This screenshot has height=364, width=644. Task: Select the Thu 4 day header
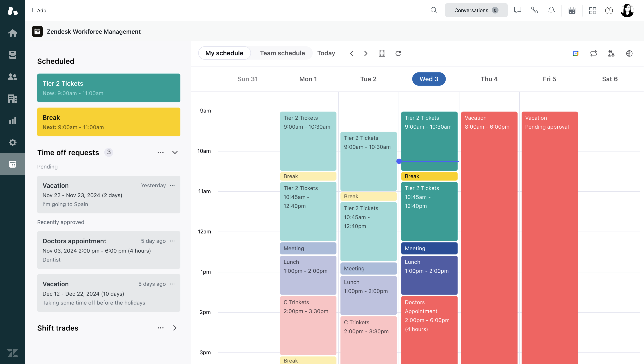coord(489,79)
